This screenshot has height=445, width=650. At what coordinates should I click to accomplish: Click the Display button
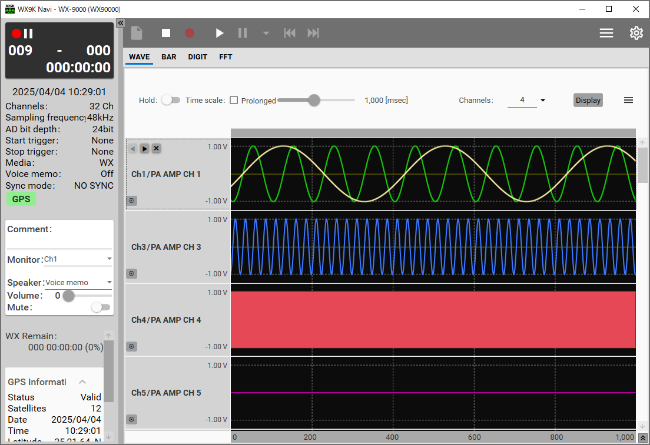point(588,100)
